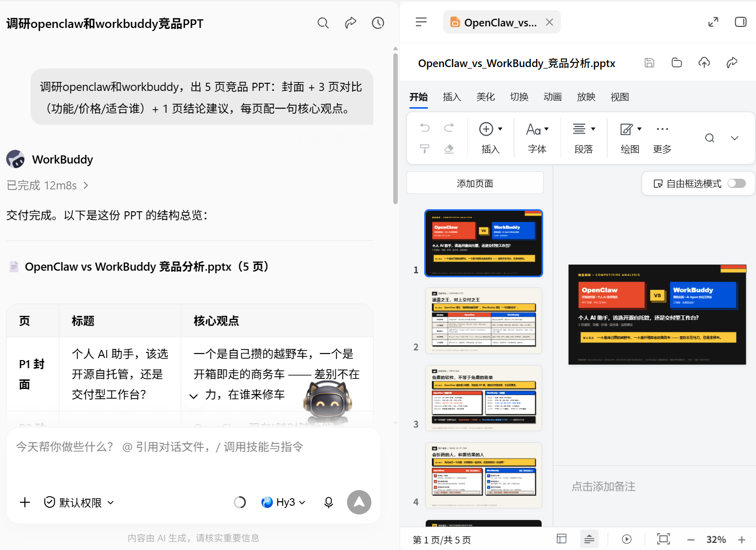The height and width of the screenshot is (550, 756).
Task: Click the round send arrow button
Action: [359, 502]
